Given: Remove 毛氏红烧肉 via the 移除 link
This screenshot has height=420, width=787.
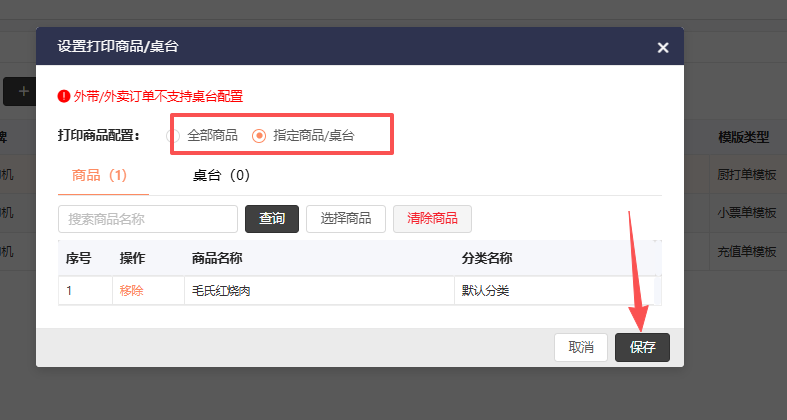Looking at the screenshot, I should coord(132,291).
